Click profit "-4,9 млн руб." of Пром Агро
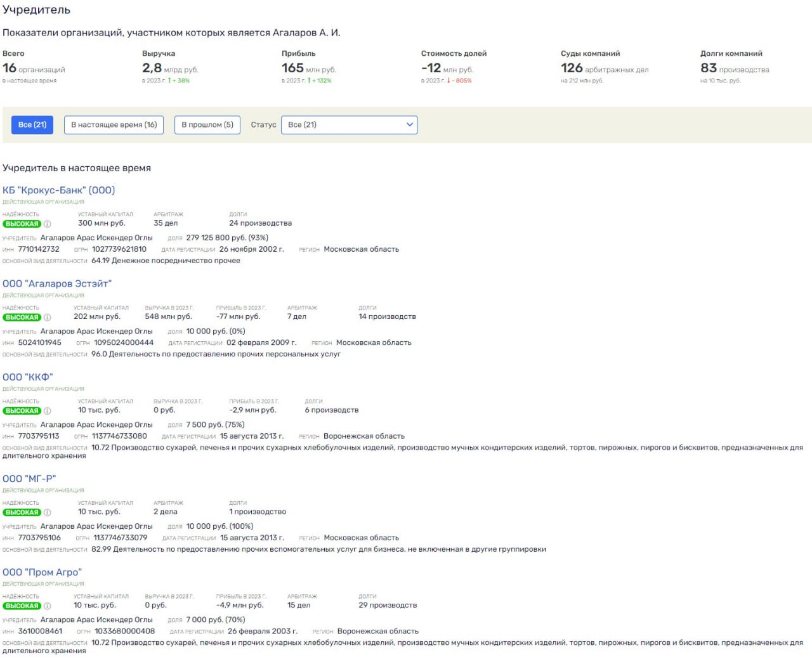Screen dimensions: 812x657 pyautogui.click(x=240, y=605)
